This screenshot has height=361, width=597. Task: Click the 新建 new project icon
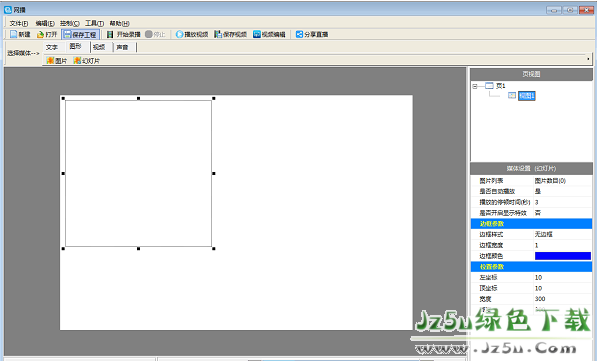[14, 34]
